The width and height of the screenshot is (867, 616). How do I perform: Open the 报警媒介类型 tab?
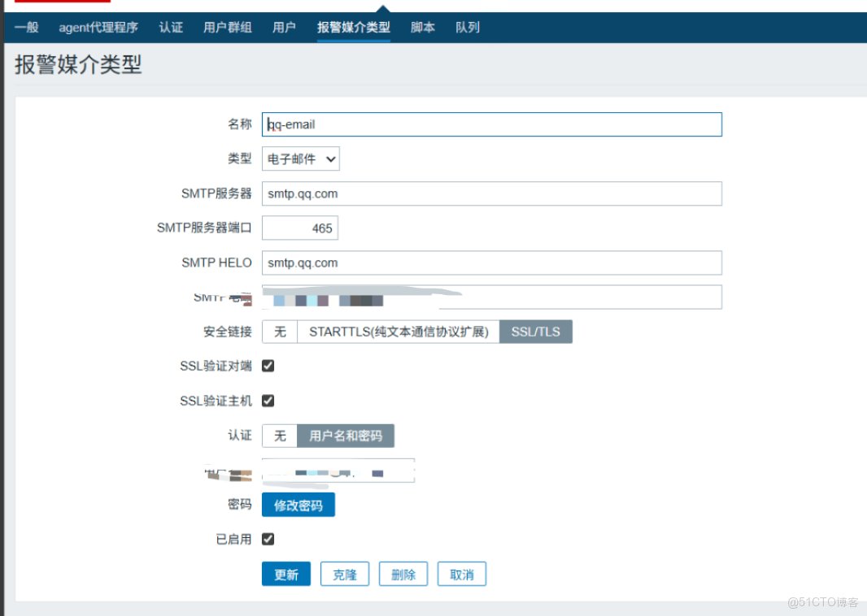click(354, 27)
